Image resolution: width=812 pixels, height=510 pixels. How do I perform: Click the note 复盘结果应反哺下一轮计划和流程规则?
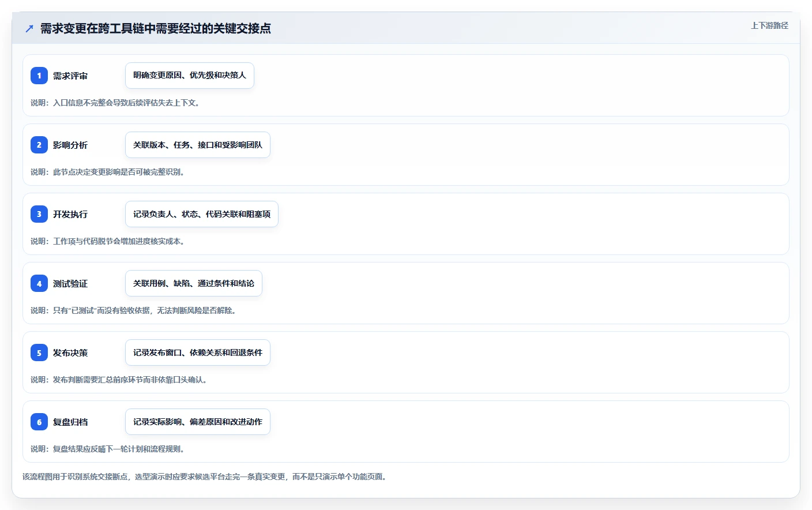point(107,449)
